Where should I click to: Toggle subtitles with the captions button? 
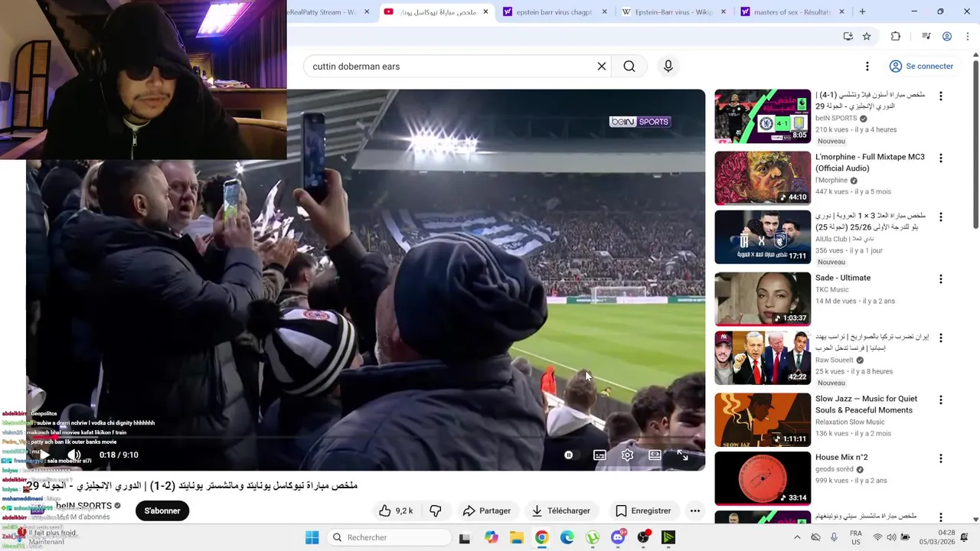[599, 455]
